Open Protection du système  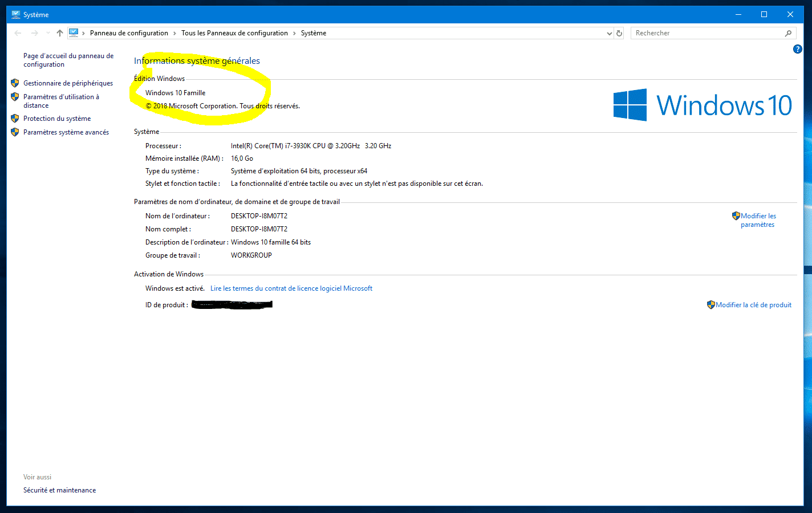(57, 119)
